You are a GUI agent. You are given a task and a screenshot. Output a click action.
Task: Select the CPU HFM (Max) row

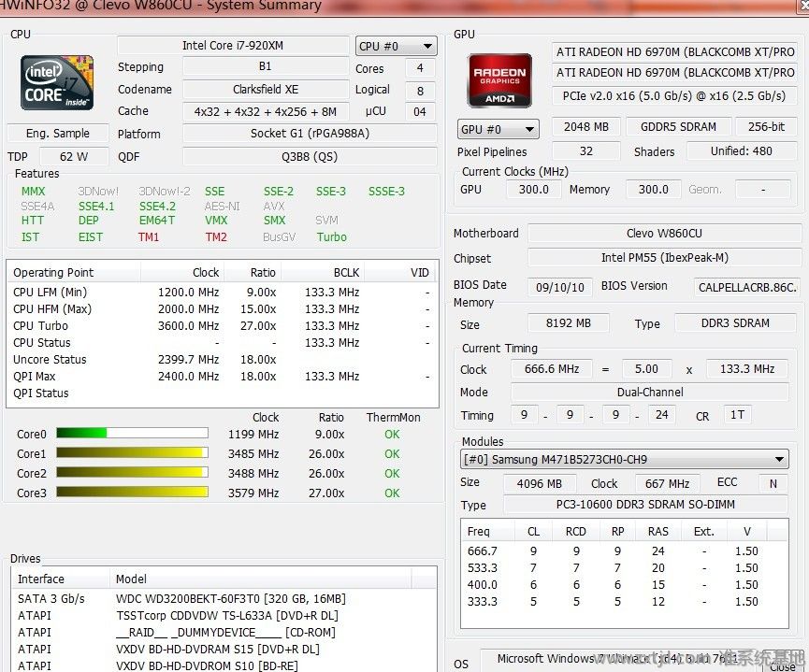(x=222, y=309)
